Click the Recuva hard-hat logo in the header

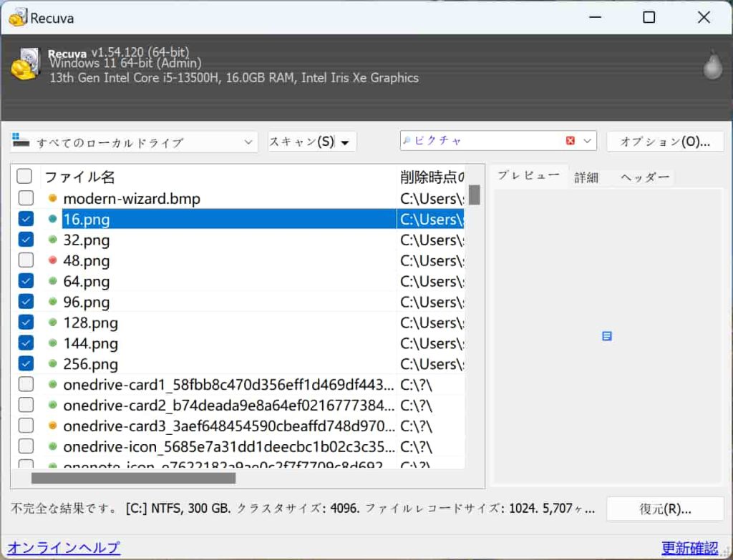pos(25,65)
